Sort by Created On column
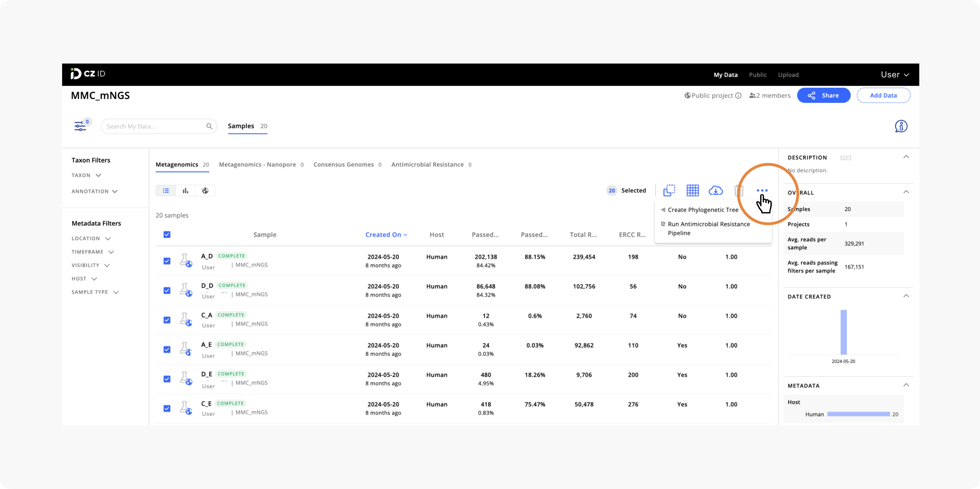This screenshot has height=489, width=980. (386, 234)
